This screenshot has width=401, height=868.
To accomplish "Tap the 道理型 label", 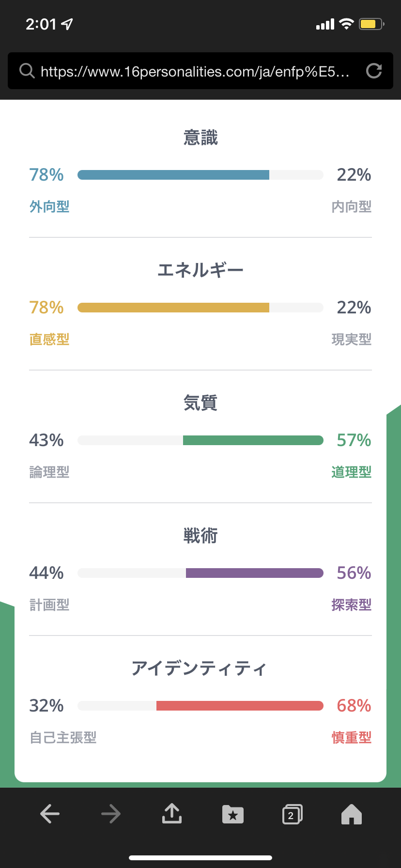I will coord(352,472).
